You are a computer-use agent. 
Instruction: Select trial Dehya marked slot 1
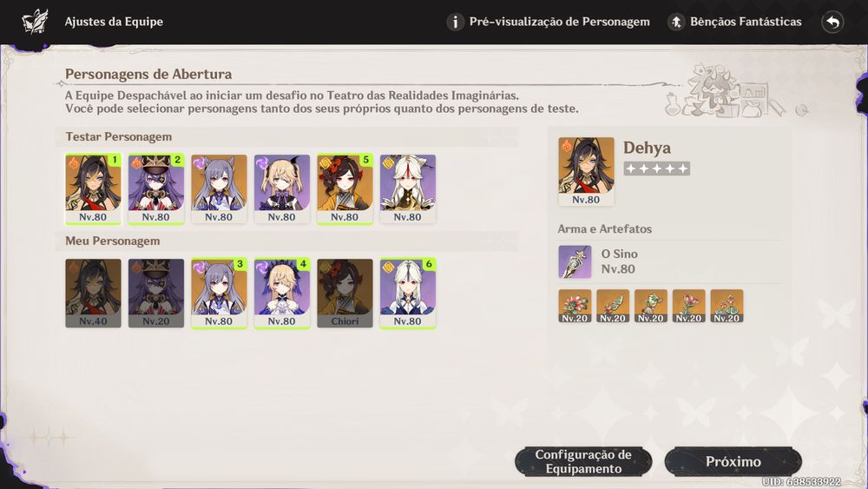tap(93, 188)
